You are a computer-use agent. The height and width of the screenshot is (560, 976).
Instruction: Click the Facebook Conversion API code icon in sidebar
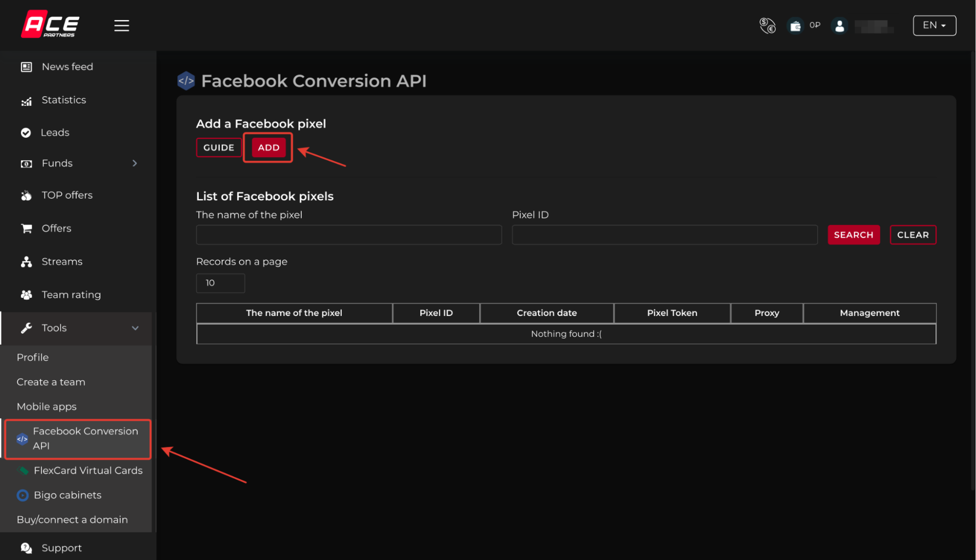[22, 439]
